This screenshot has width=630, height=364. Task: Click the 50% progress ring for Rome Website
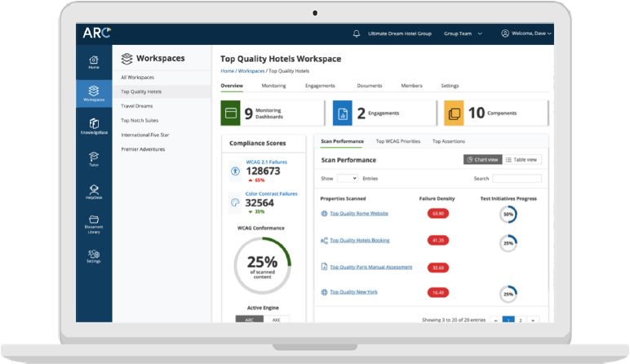(x=508, y=215)
